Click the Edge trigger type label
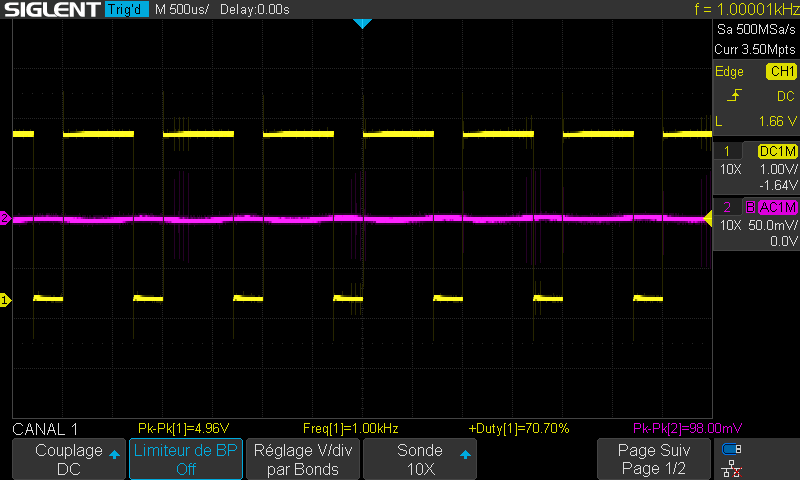Image resolution: width=800 pixels, height=480 pixels. point(729,71)
